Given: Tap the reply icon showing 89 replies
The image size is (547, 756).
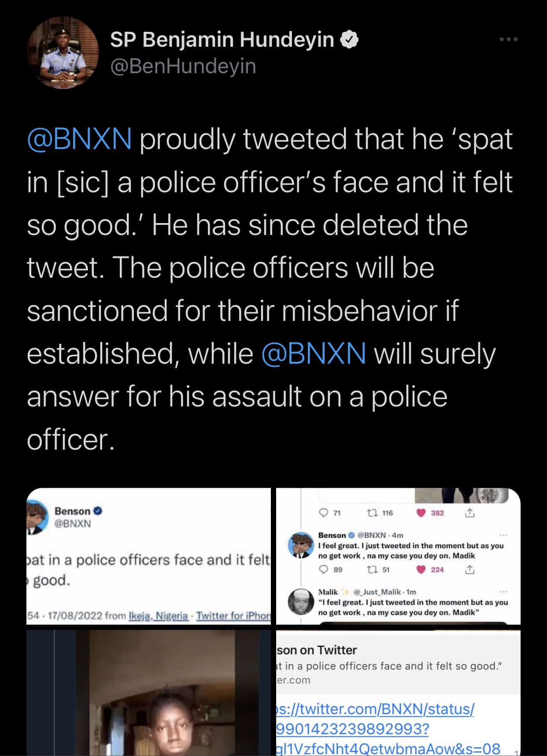Looking at the screenshot, I should pos(324,570).
